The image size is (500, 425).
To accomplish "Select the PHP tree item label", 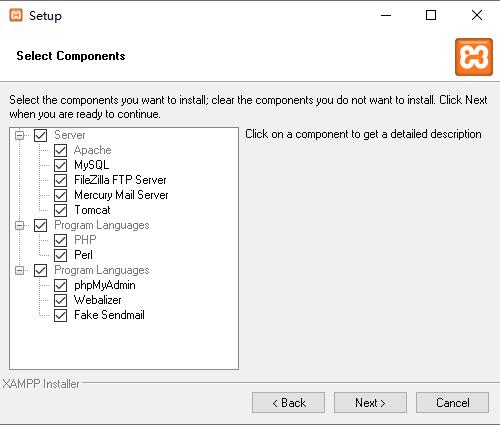I will (x=85, y=240).
